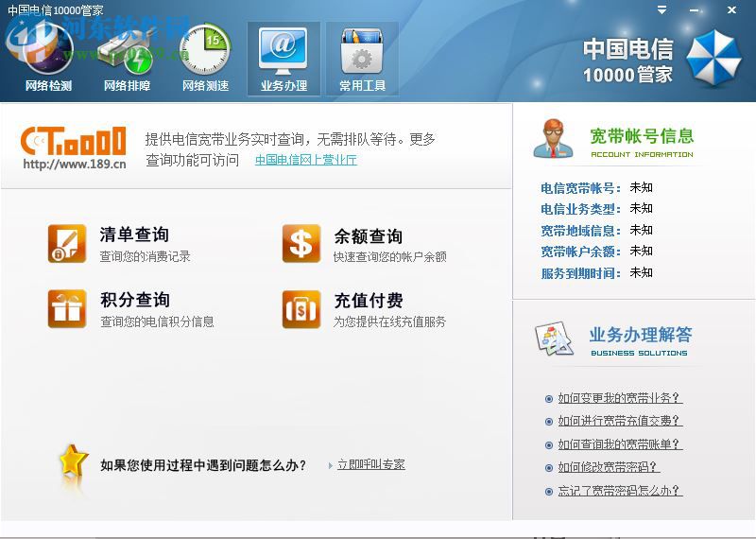
Task: Switch to the 网络测速 tab label
Action: click(x=205, y=86)
